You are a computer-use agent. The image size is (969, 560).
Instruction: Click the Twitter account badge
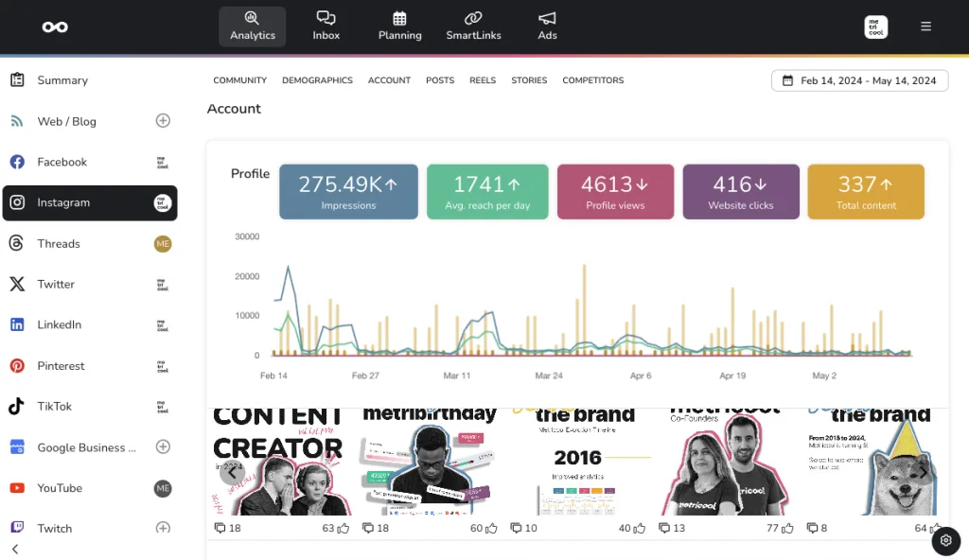[163, 285]
